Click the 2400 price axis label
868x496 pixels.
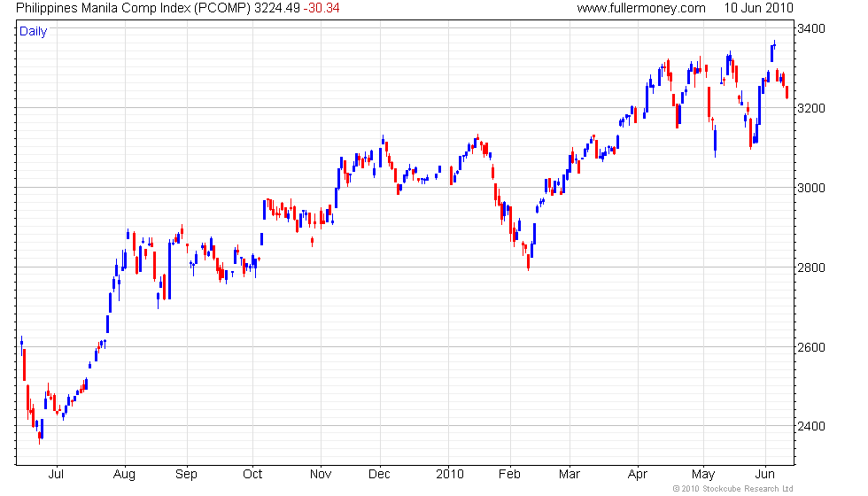tap(810, 426)
